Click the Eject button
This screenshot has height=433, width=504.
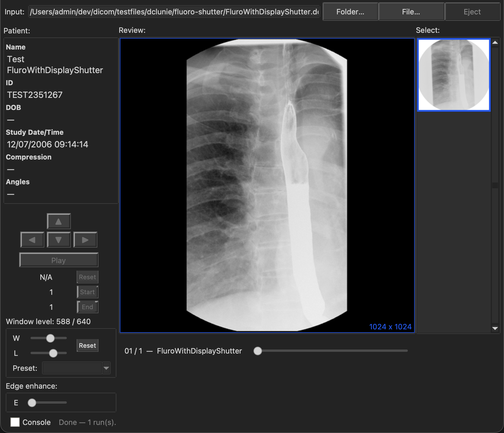pos(472,12)
